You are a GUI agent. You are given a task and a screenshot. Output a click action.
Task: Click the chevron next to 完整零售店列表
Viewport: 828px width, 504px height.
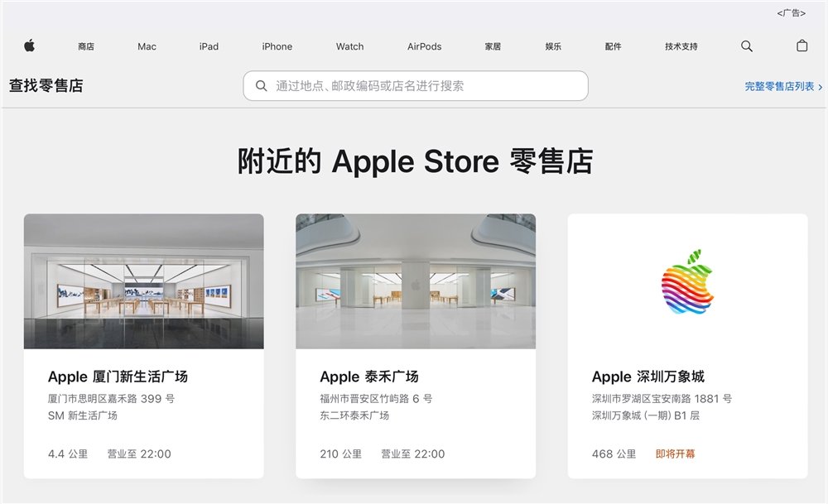[820, 87]
